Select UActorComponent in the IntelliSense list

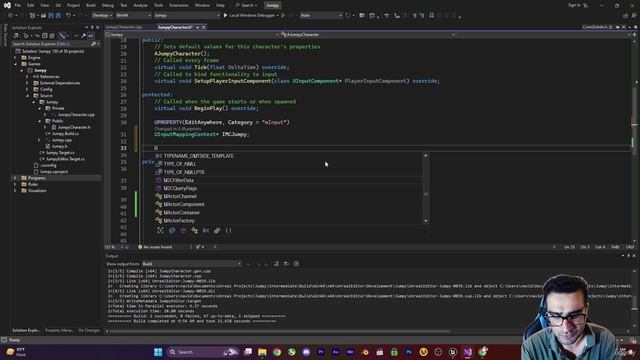184,204
